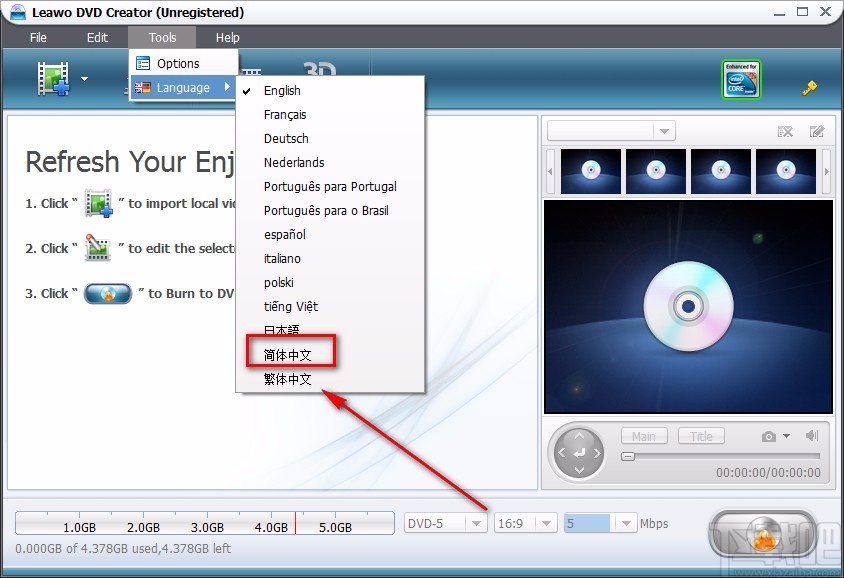Viewport: 844px width, 578px height.
Task: Open the File menu
Action: click(38, 38)
